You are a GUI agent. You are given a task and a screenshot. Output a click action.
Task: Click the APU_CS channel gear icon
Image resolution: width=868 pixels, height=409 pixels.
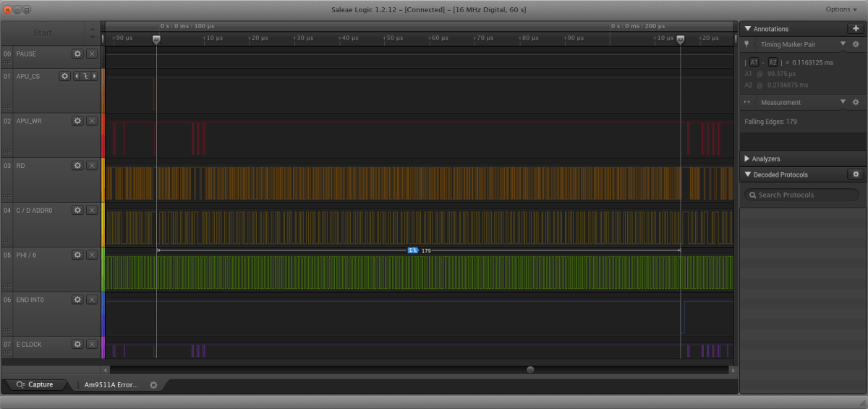point(64,76)
